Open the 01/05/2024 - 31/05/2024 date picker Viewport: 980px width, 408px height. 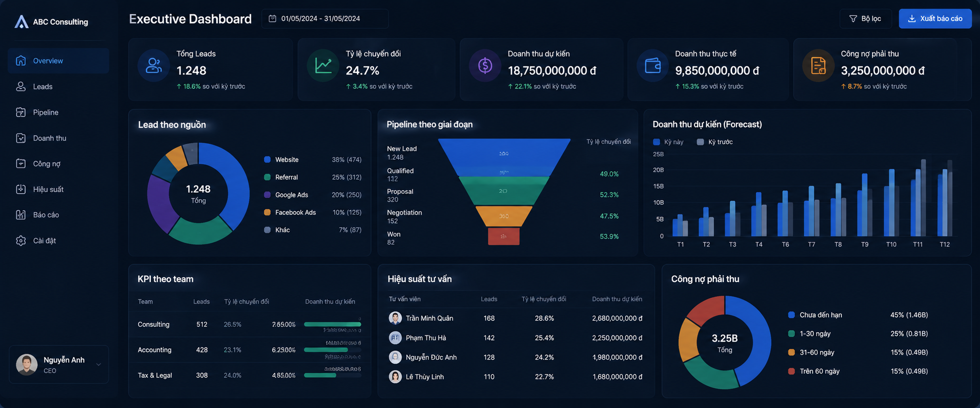325,19
